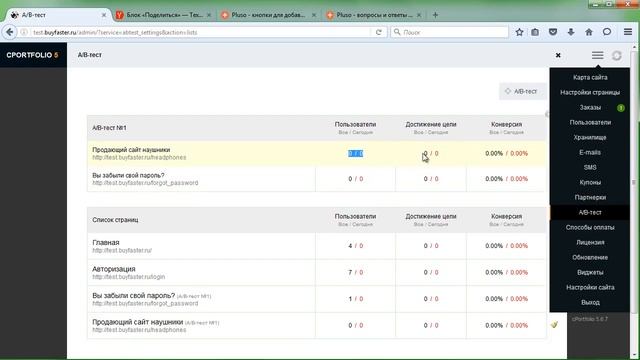Viewport: 640px width, 360px height.
Task: Click the edit icon beside the last headphones row
Action: click(x=554, y=325)
